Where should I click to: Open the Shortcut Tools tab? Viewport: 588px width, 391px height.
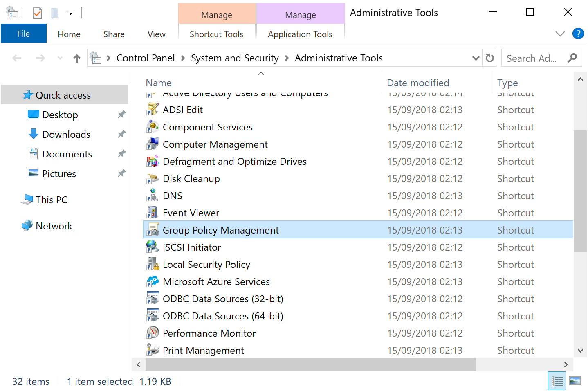[x=216, y=34]
